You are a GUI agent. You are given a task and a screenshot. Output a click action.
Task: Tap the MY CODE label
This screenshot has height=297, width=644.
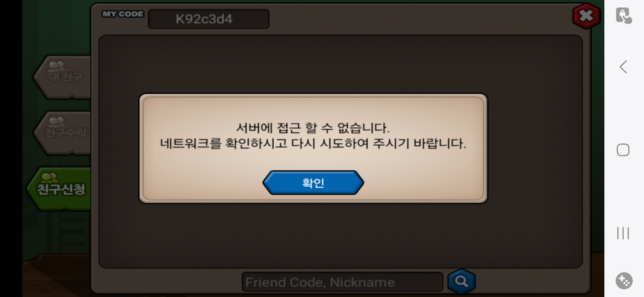coord(123,14)
